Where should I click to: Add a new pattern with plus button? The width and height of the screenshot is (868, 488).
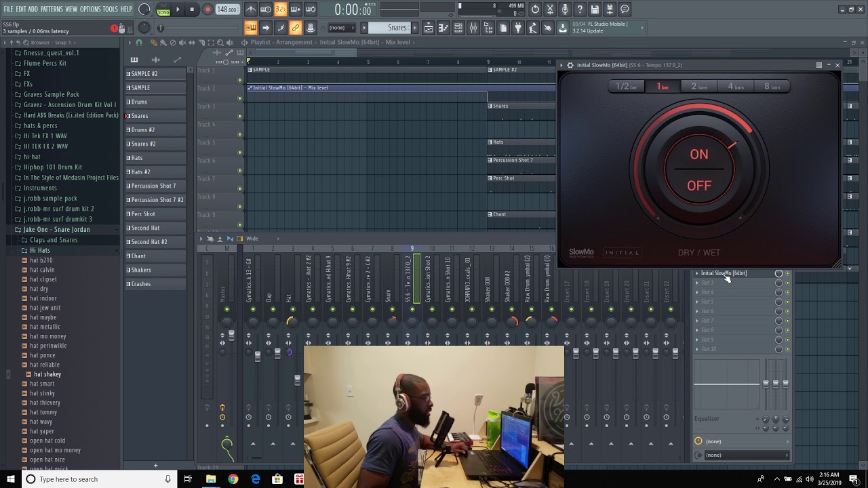click(414, 28)
